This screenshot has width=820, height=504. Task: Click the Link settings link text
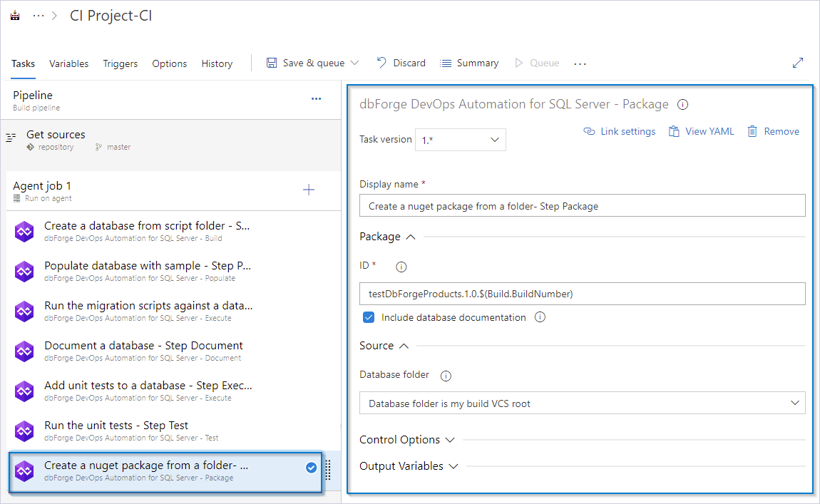[x=627, y=131]
